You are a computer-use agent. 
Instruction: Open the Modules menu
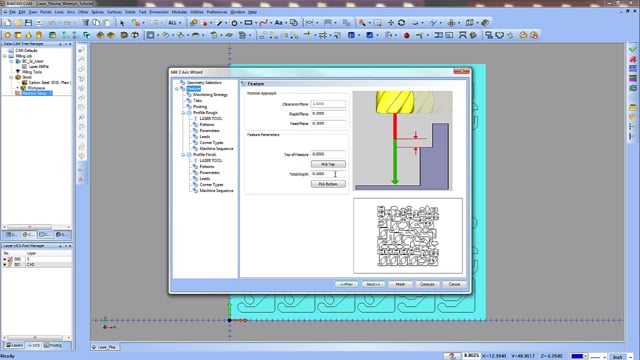[x=179, y=12]
